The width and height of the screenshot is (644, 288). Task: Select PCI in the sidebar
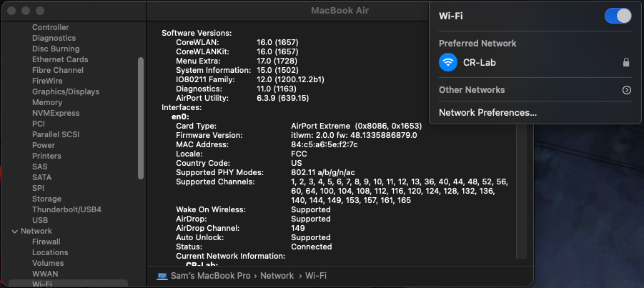click(39, 124)
